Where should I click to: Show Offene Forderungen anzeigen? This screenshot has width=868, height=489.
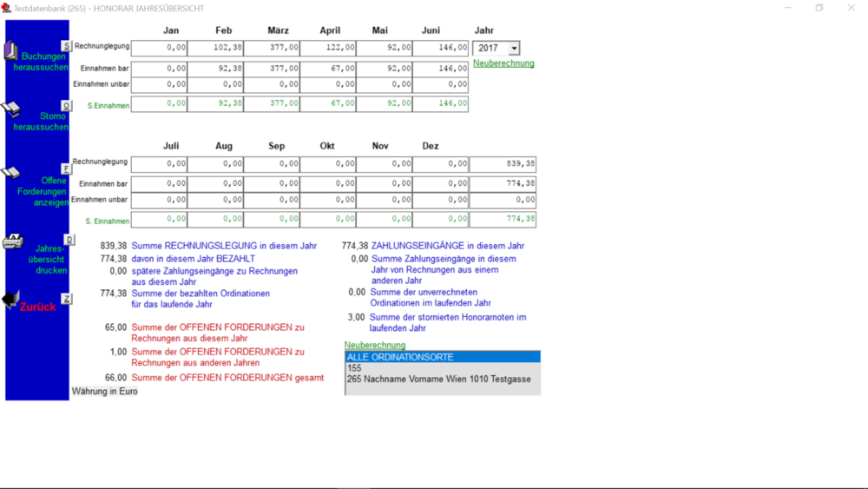(43, 192)
